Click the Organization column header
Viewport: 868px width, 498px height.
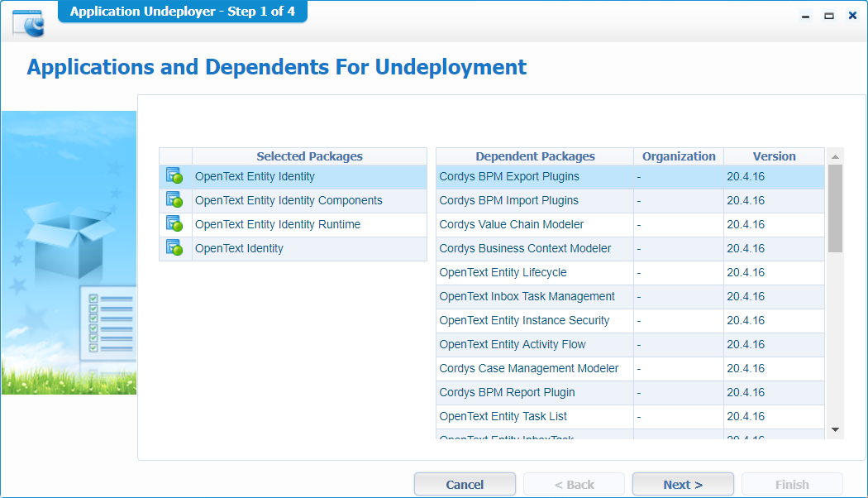pyautogui.click(x=679, y=156)
